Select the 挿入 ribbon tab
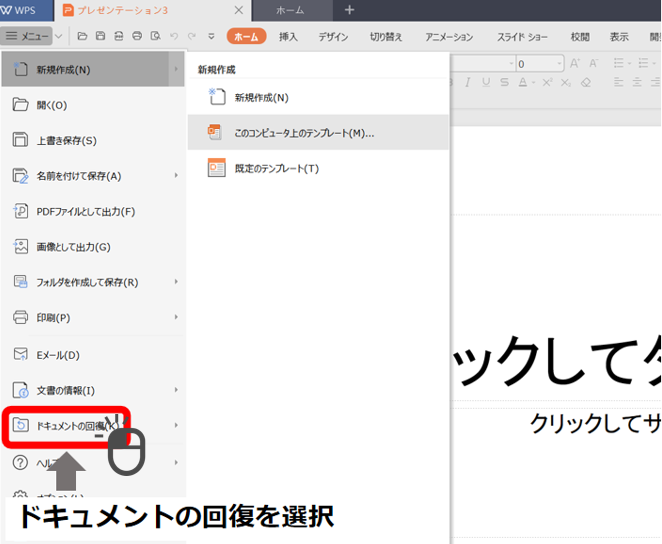Screen dimensions: 662x544 point(288,37)
